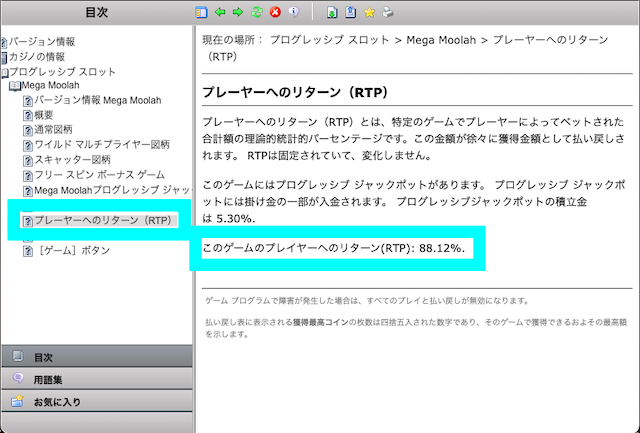Collapse the プログレッシブ スロット book node
Screen dimensions: 640x433
(5, 72)
